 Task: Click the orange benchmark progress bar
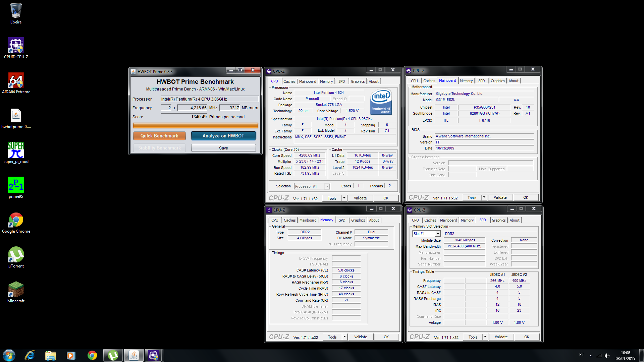[196, 125]
